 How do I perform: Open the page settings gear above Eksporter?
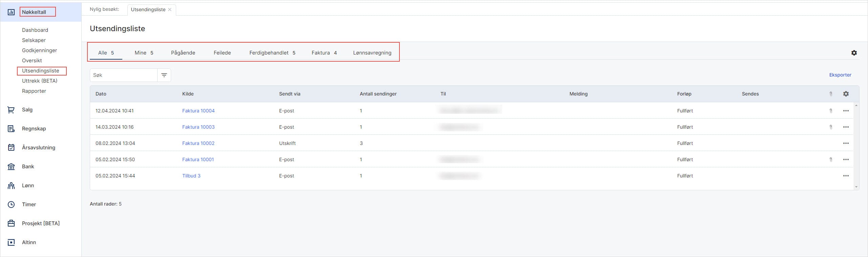point(854,53)
